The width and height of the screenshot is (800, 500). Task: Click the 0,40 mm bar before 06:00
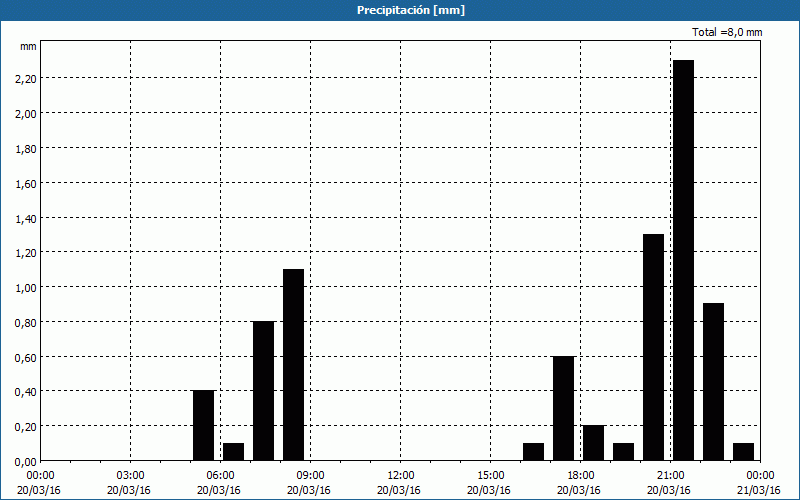pos(204,426)
